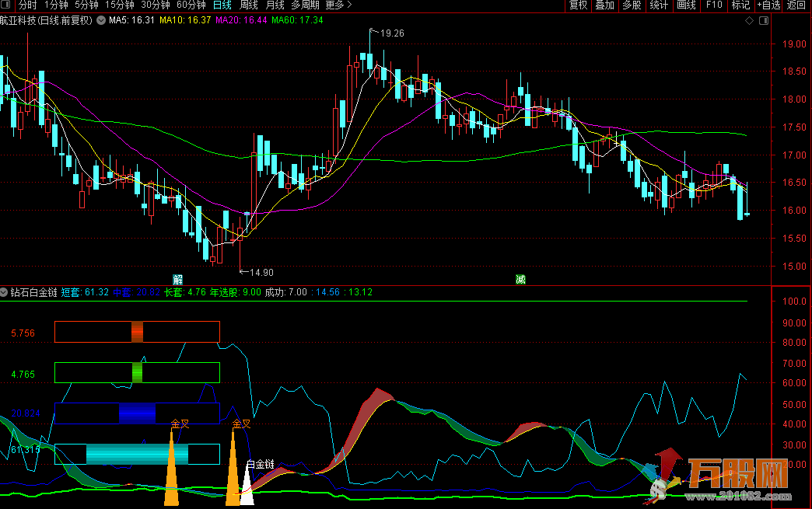Click the 短套: 61.32 indicator value
812x509 pixels.
pyautogui.click(x=85, y=292)
